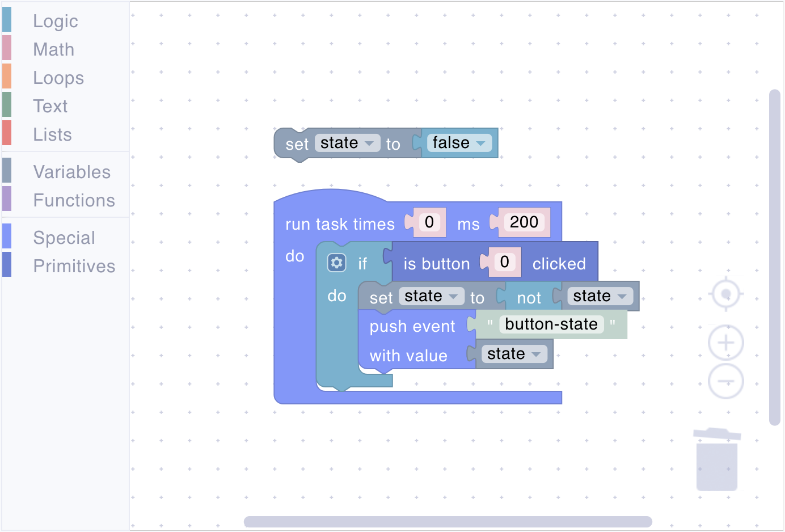Click the horizontal workspace scrollbar
This screenshot has height=532, width=785.
coord(448,522)
